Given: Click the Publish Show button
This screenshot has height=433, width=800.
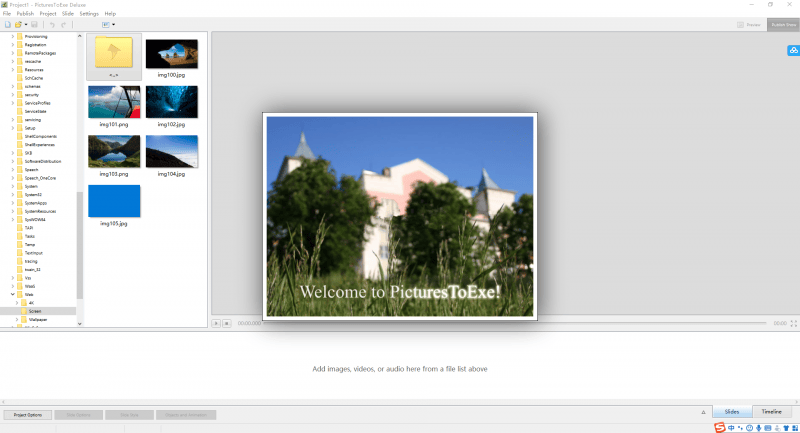Looking at the screenshot, I should 783,24.
